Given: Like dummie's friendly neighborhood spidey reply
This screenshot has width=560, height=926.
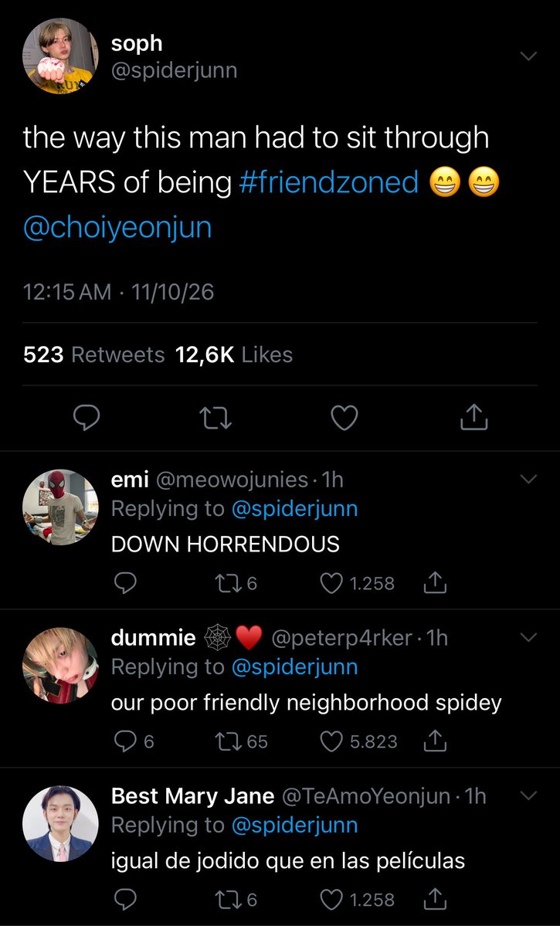Looking at the screenshot, I should (331, 741).
